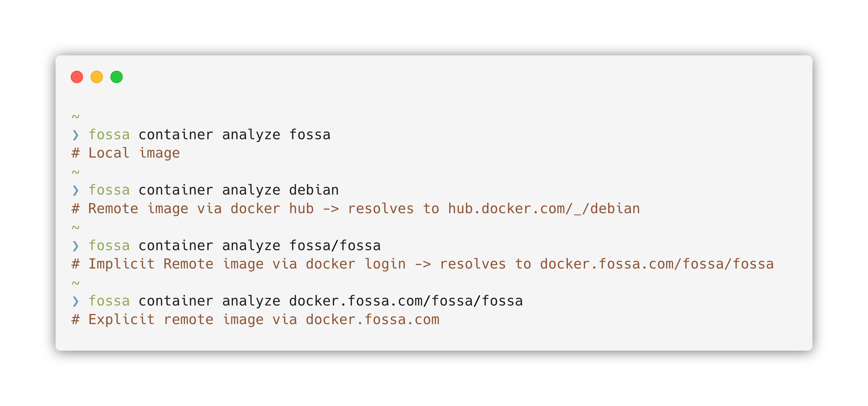868x406 pixels.
Task: Click the hub.docker.com/_/debian URL text
Action: coord(544,209)
